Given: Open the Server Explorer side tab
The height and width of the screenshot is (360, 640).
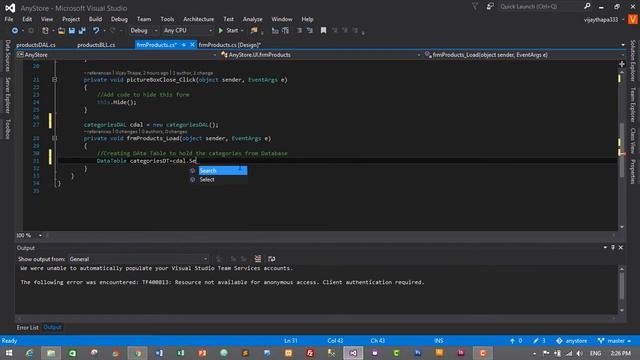Looking at the screenshot, I should [7, 95].
